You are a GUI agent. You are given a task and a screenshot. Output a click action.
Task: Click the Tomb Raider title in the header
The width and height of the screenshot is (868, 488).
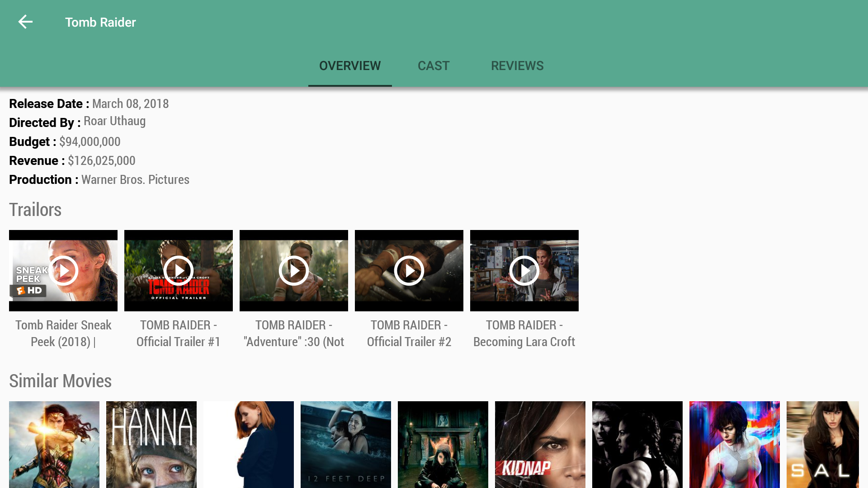(x=100, y=22)
